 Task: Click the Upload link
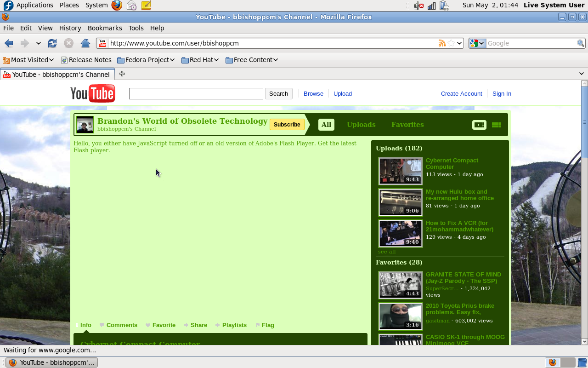343,93
